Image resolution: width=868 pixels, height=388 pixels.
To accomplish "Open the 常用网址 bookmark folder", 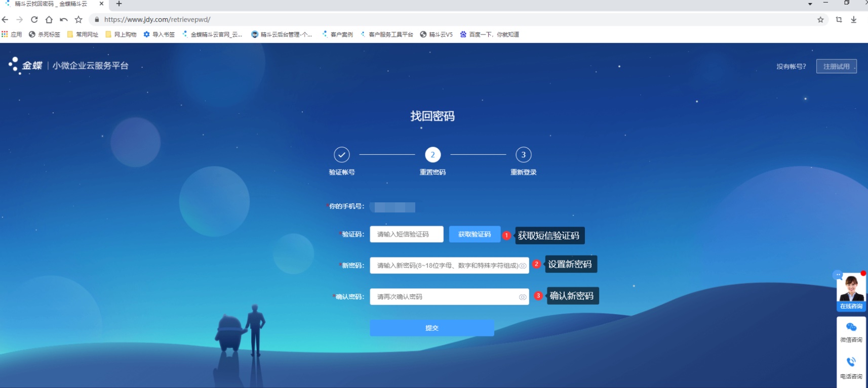I will [83, 34].
